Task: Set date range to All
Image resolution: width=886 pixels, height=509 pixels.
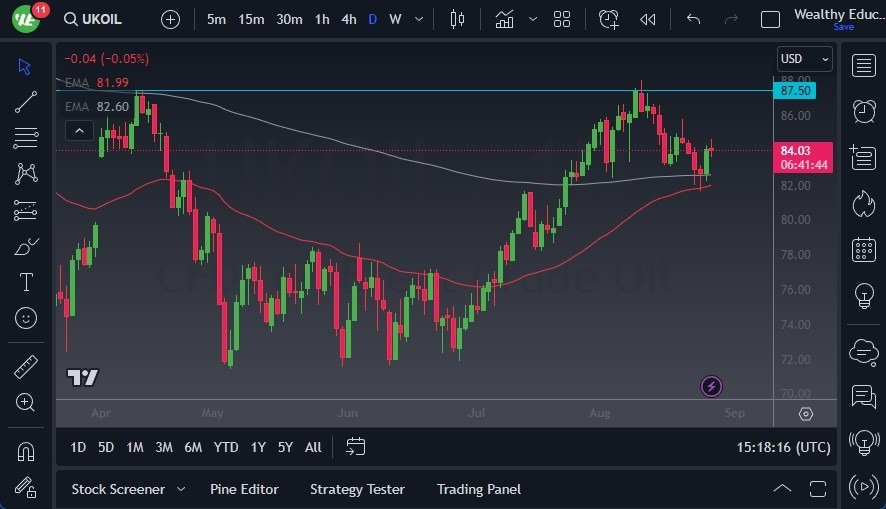Action: click(x=313, y=447)
